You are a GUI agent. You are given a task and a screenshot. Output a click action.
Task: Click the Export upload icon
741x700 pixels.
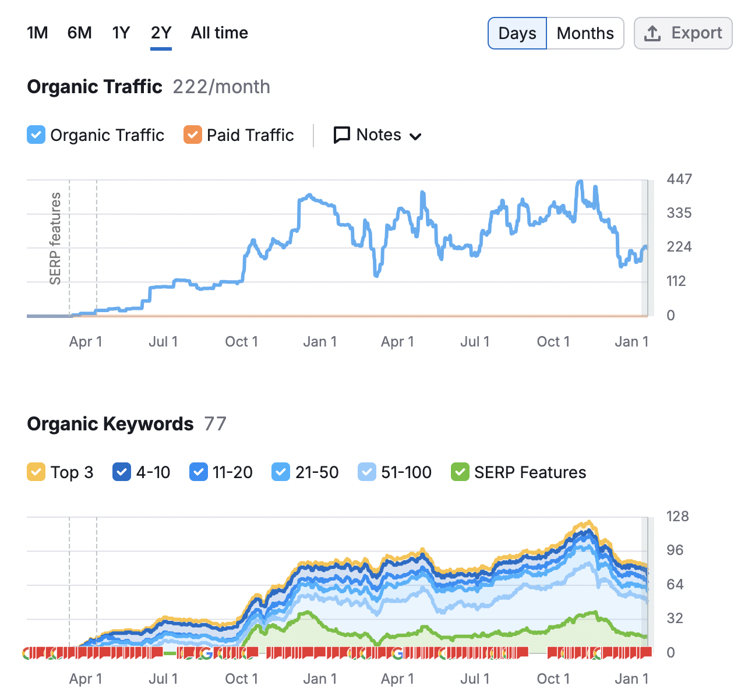pos(652,33)
